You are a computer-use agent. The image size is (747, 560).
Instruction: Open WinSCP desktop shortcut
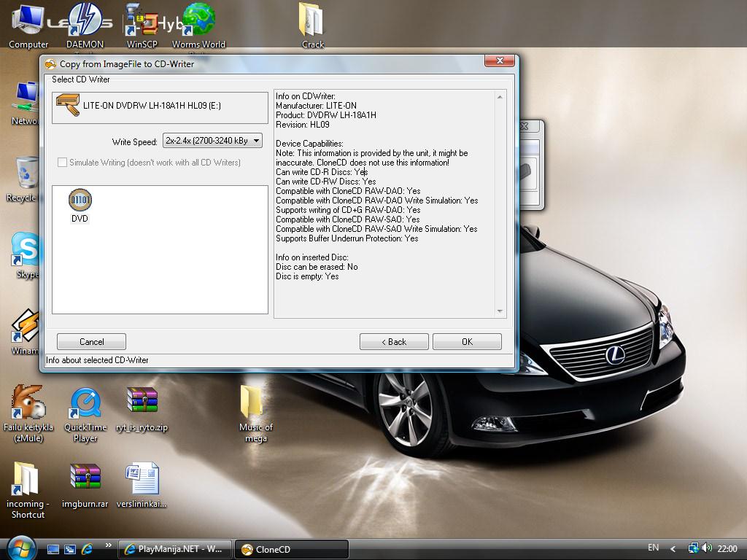click(142, 26)
